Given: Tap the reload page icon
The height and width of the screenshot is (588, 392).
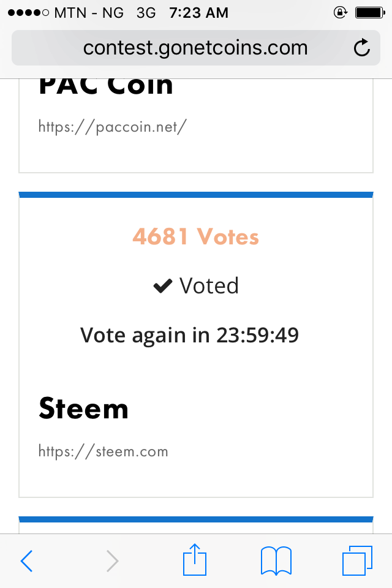Looking at the screenshot, I should click(362, 48).
